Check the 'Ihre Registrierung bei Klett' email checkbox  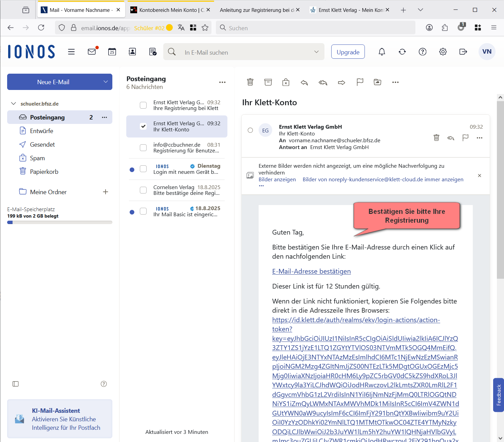tap(143, 105)
